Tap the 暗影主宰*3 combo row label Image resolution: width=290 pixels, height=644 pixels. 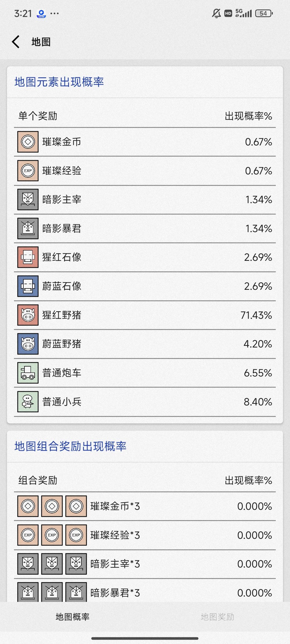115,564
